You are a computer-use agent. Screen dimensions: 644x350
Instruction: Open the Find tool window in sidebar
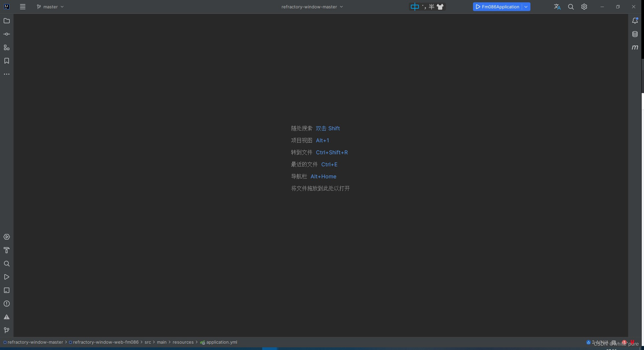coord(7,264)
